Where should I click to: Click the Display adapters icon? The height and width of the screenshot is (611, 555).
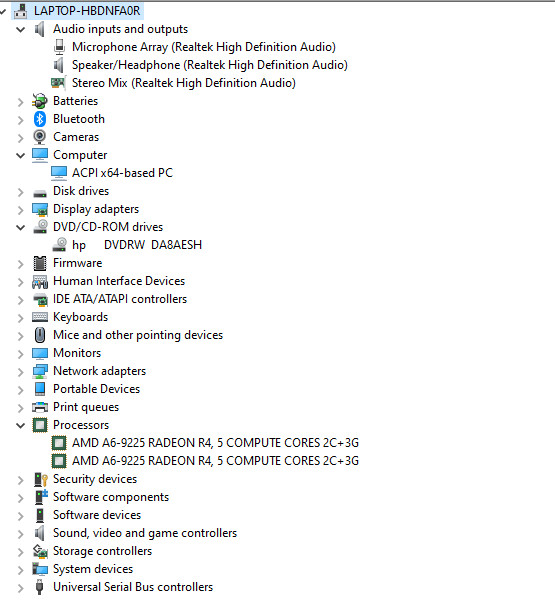(x=40, y=209)
